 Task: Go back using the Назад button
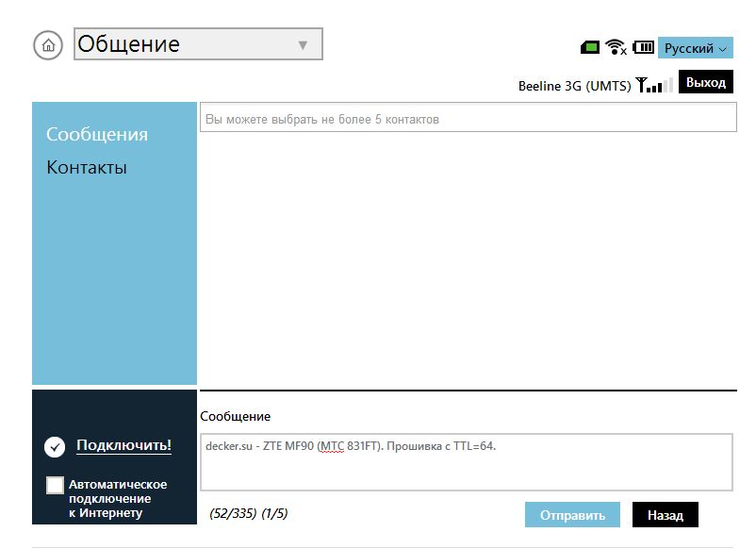[x=665, y=515]
